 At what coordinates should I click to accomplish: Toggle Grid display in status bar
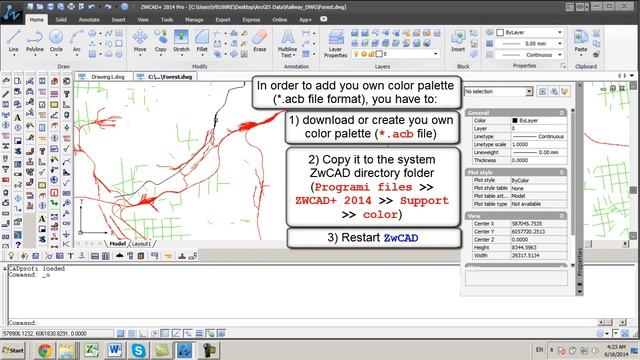[x=131, y=333]
